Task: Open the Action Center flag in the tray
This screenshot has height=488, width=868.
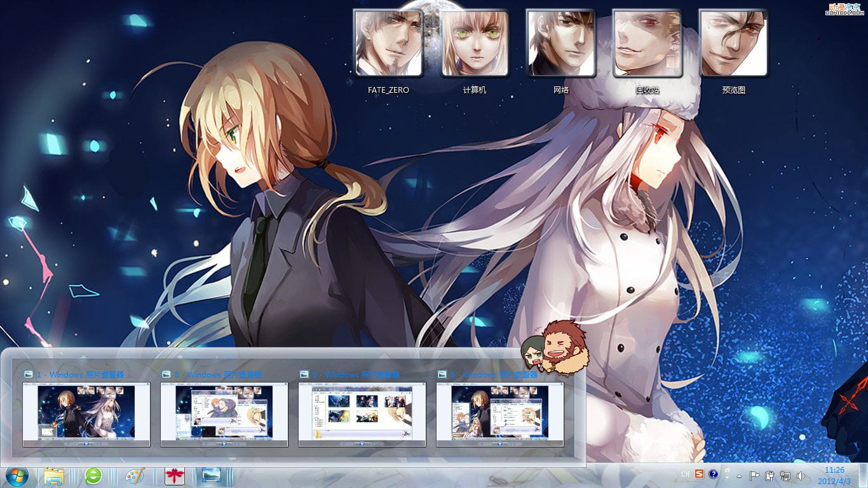Action: [755, 475]
